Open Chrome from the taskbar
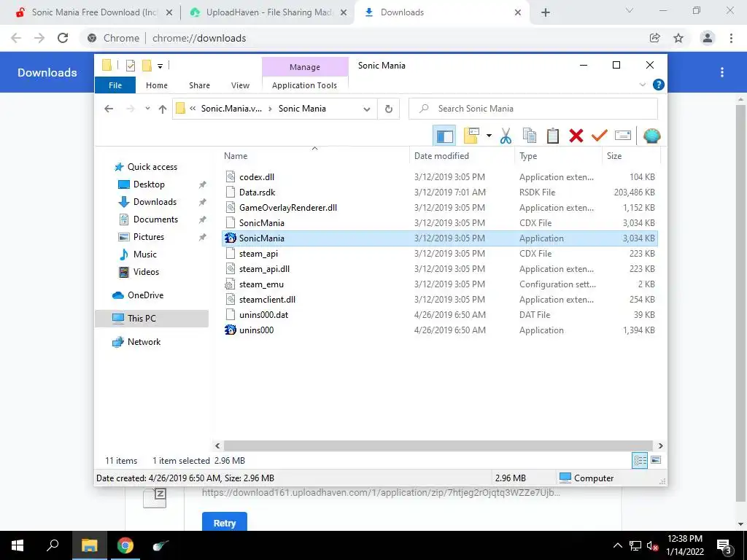Viewport: 747px width, 560px height. point(125,545)
